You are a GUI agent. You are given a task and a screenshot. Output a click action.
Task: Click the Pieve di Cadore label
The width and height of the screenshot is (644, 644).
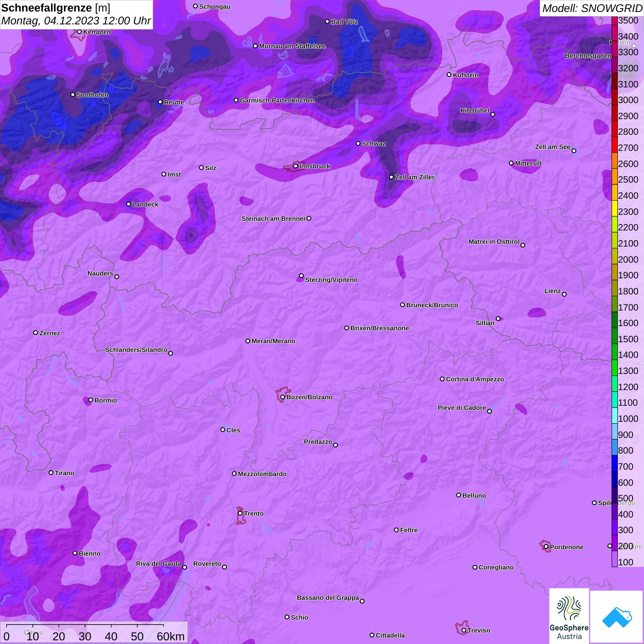click(462, 408)
